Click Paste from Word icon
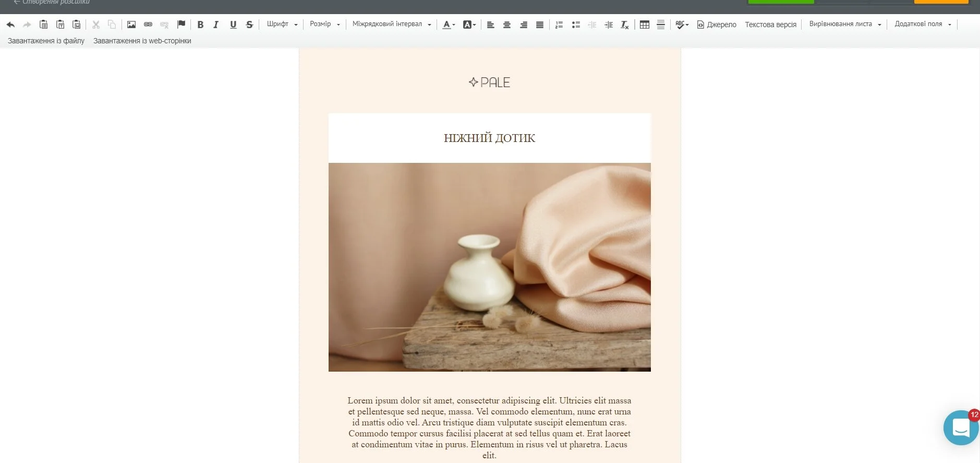 [x=77, y=25]
